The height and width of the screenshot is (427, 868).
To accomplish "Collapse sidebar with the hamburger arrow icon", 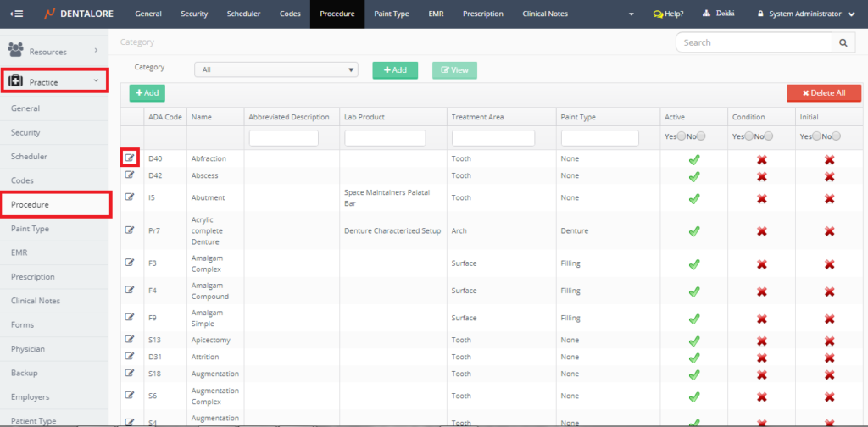I will [x=16, y=14].
